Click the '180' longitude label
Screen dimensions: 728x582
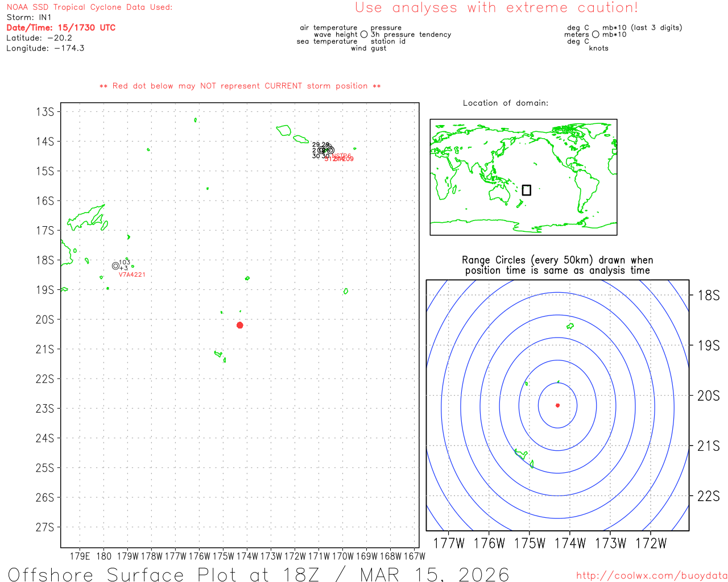[104, 556]
